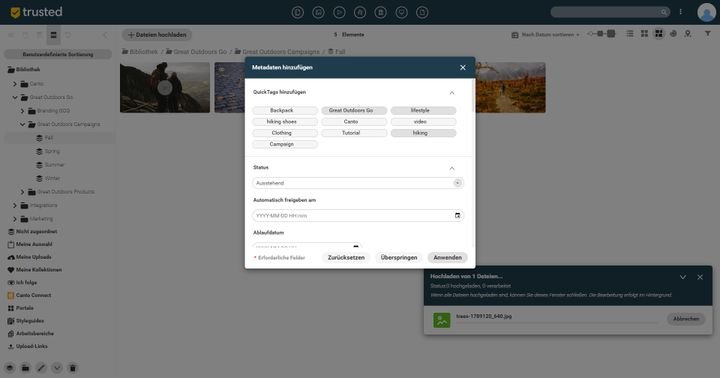720x378 pixels.
Task: Collapse the Status section
Action: 452,168
